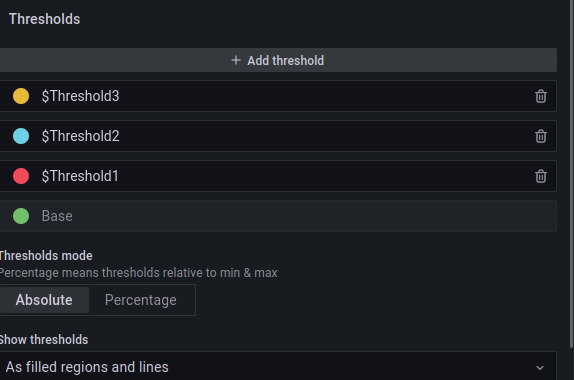Screen dimensions: 574x380
Task: Switch thresholds mode to Percentage
Action: 141,300
